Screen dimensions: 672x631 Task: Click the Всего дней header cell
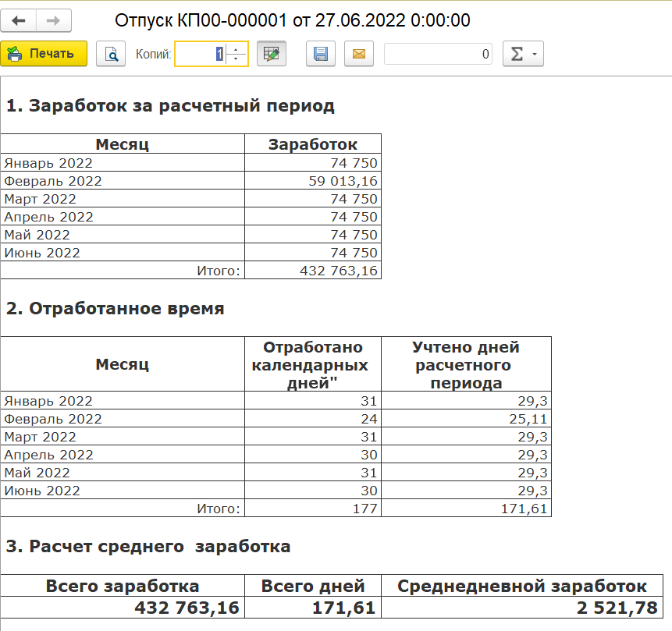pyautogui.click(x=313, y=586)
